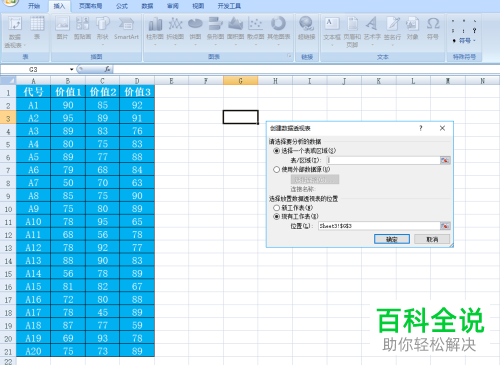This screenshot has height=365, width=500.
Task: Open the Shapes (形状) gallery
Action: click(x=103, y=30)
